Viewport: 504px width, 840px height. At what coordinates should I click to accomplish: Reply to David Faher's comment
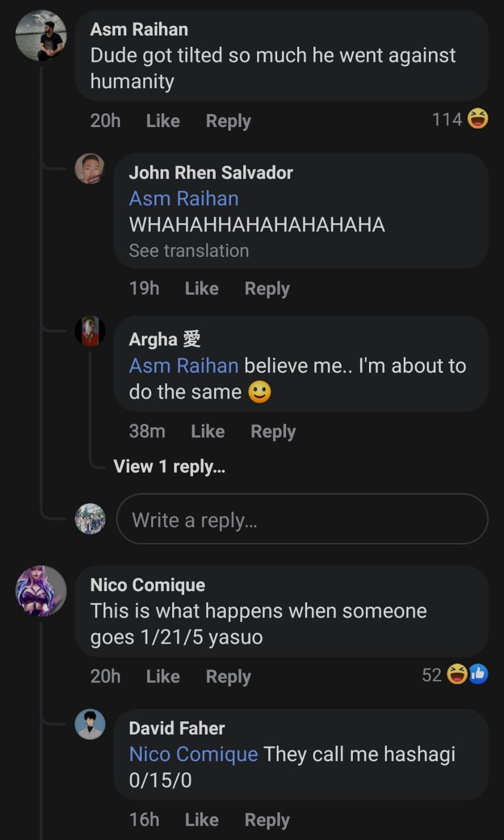coord(267,820)
